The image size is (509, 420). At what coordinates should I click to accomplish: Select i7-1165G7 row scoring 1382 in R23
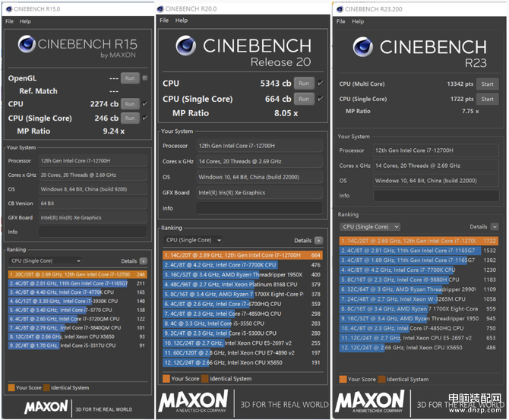click(419, 261)
